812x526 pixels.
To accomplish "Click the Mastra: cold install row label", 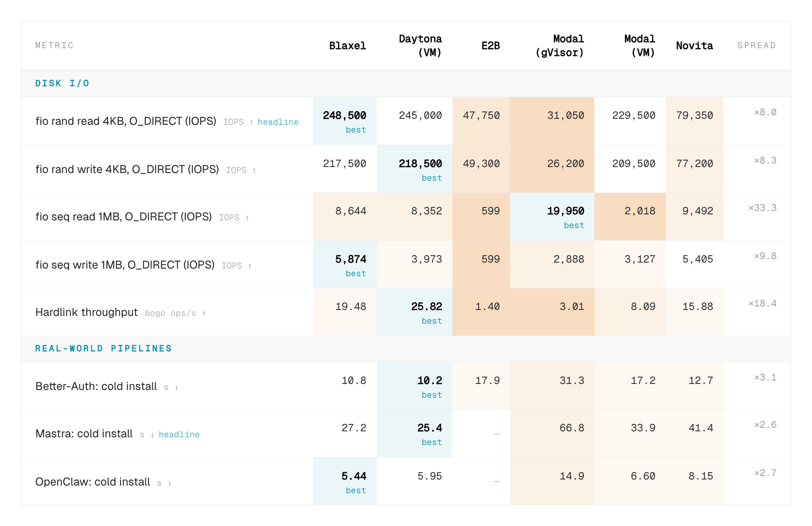I will (x=84, y=434).
